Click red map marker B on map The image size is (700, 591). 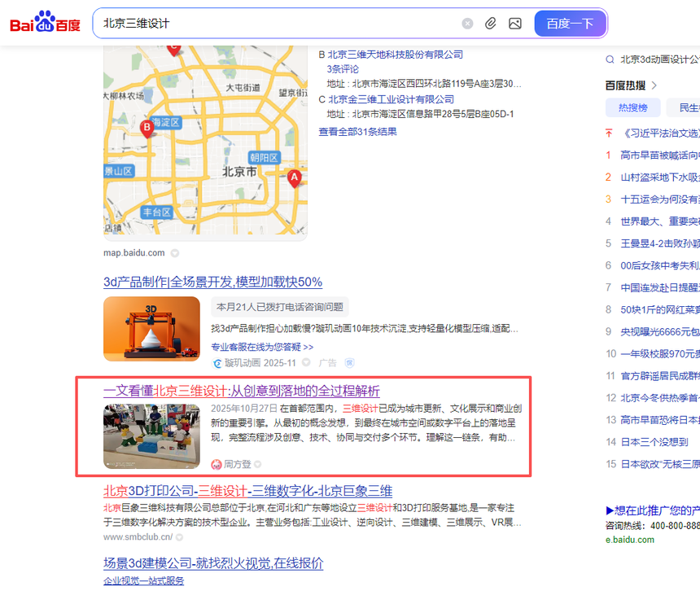(147, 127)
